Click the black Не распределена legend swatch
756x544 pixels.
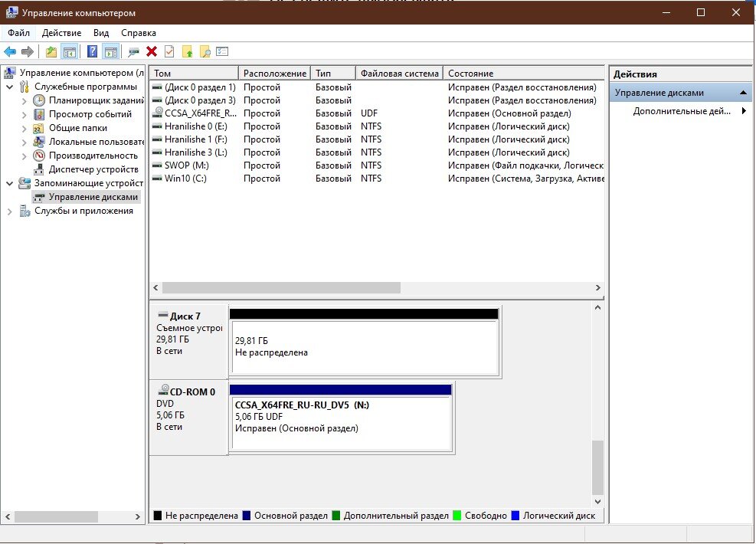click(158, 516)
